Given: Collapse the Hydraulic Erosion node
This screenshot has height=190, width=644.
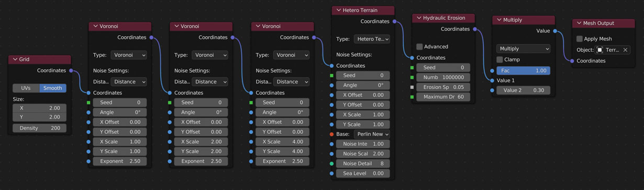Looking at the screenshot, I should tap(419, 18).
